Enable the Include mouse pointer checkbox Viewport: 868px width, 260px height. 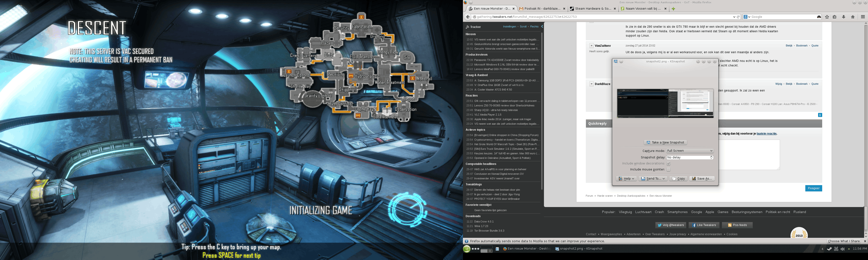668,169
